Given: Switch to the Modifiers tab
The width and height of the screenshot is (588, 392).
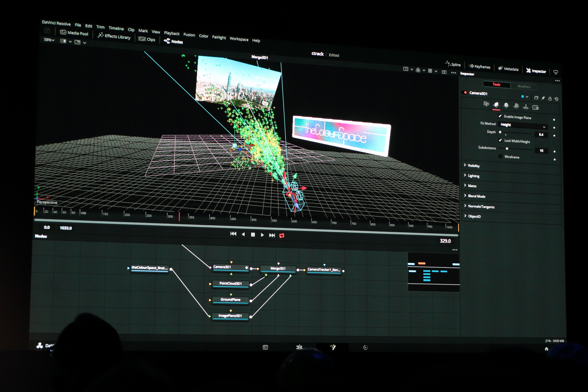Looking at the screenshot, I should [x=524, y=86].
